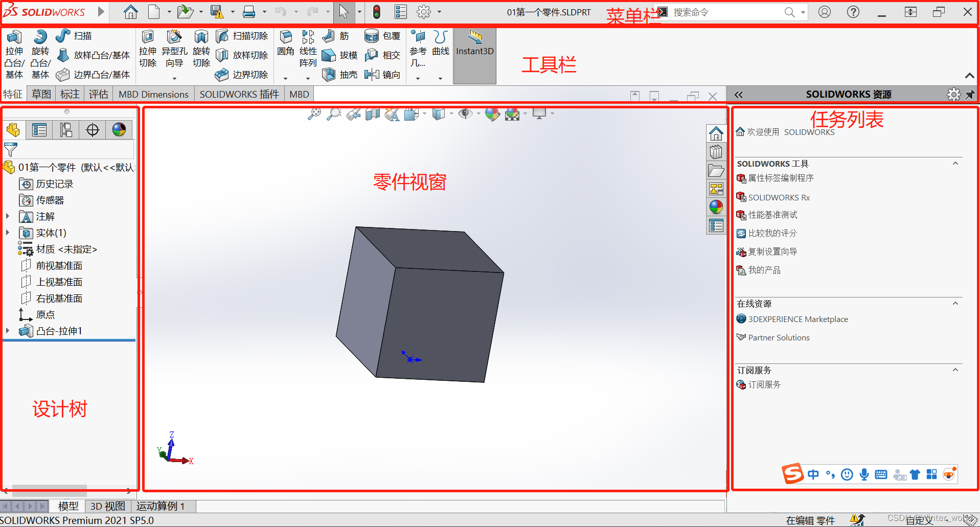Pin the SOLIDWORKS 资源 task pane
The image size is (980, 527).
click(970, 94)
